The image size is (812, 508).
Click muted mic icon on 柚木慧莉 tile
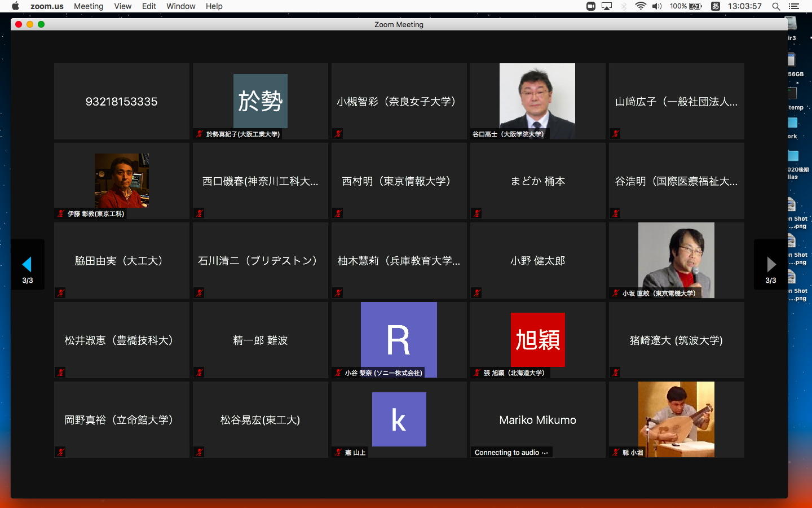tap(338, 293)
